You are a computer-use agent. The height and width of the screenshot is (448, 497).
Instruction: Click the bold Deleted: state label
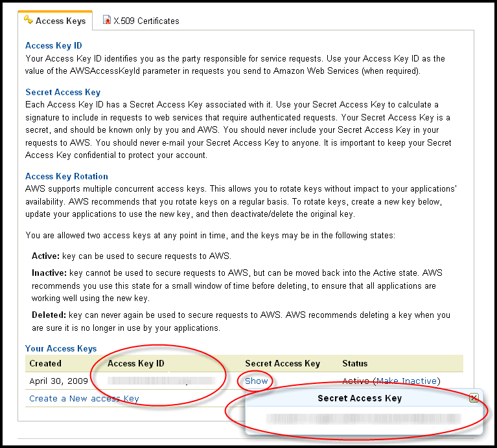tap(49, 315)
